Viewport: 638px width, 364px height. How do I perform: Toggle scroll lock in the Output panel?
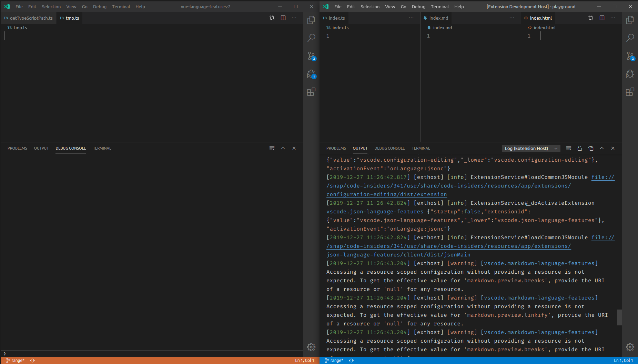pos(579,148)
